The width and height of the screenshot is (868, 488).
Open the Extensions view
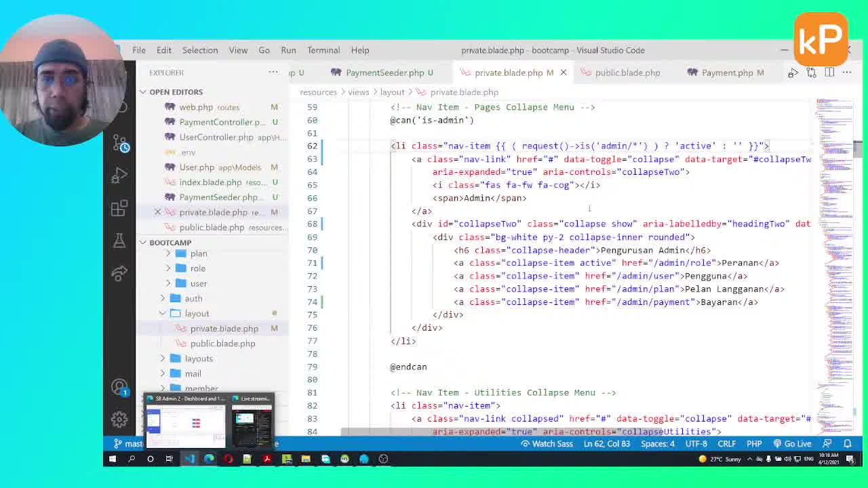(119, 206)
